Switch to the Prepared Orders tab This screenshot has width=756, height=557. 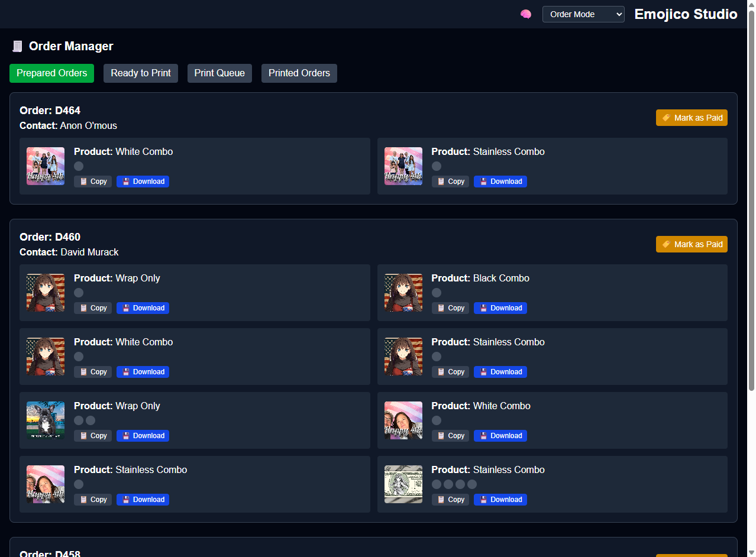coord(51,73)
